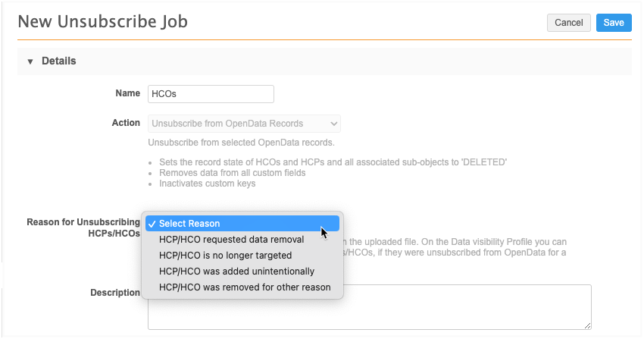Click the Cancel button
The height and width of the screenshot is (339, 644).
[569, 23]
